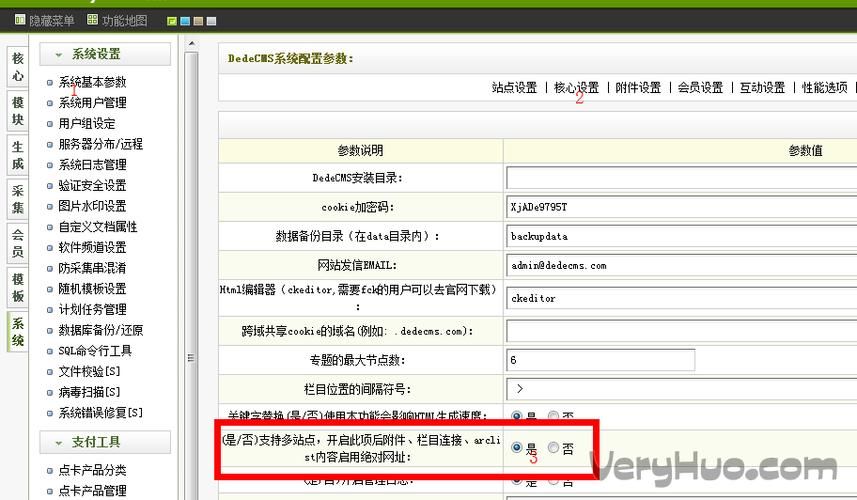Open 软件频道设置 in the menu

click(x=92, y=248)
